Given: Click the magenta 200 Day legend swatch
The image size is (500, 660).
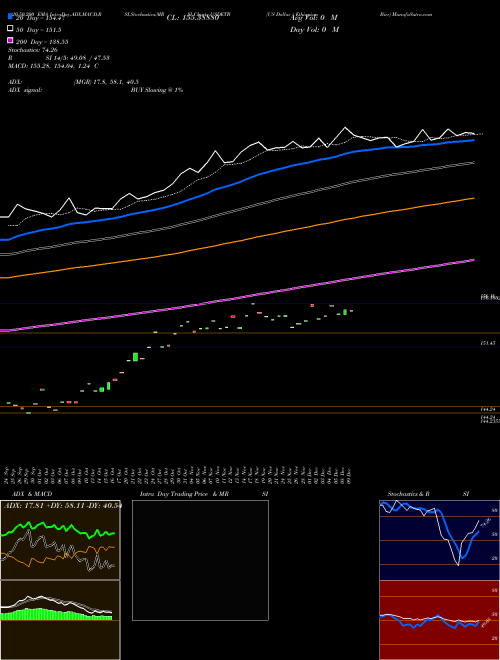Looking at the screenshot, I should coord(10,40).
